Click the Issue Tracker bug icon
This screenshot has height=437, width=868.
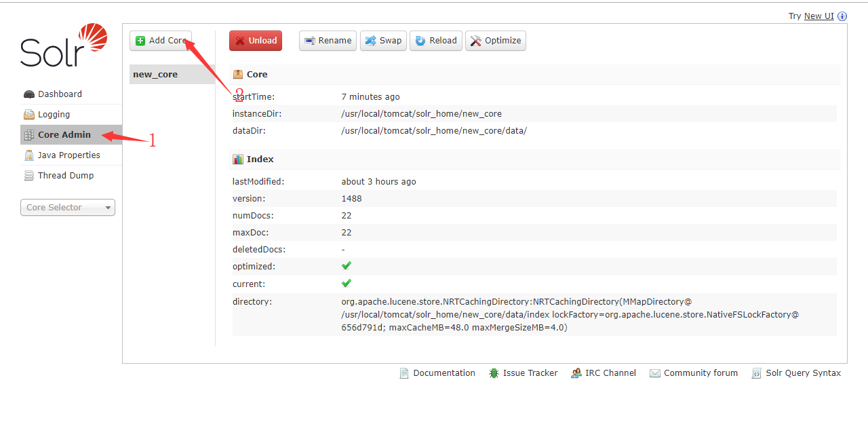click(494, 373)
